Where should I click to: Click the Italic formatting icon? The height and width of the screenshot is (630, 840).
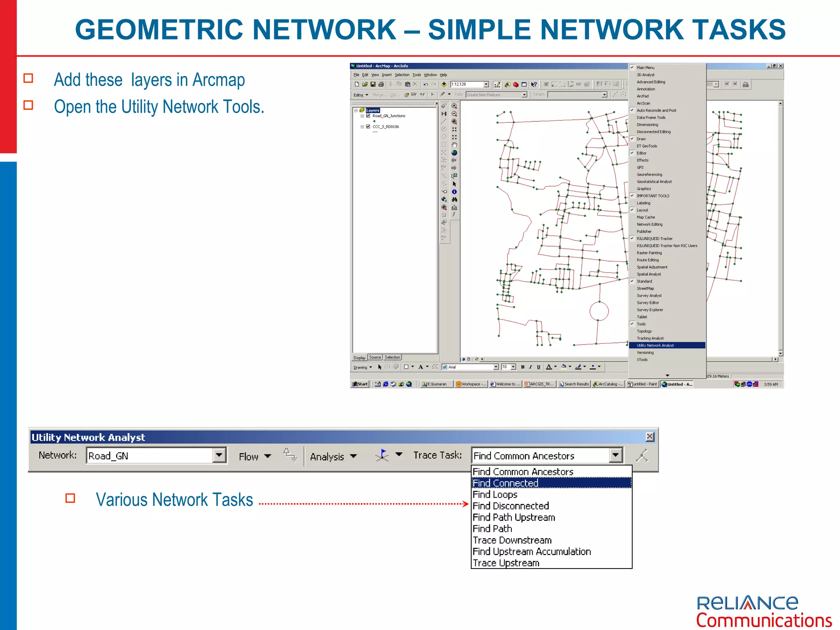(x=530, y=367)
